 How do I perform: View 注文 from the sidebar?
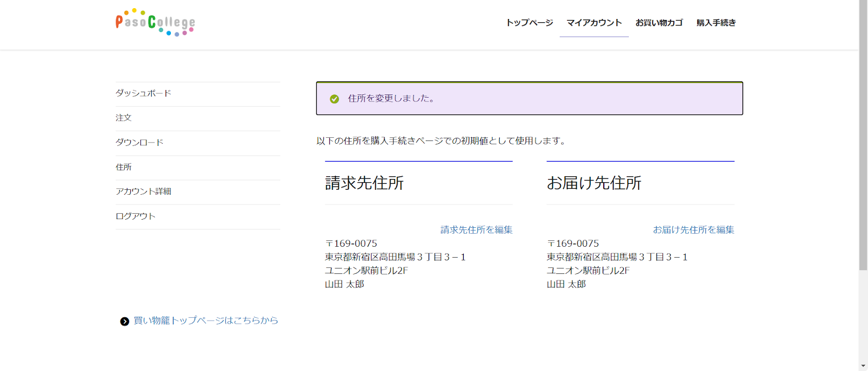(x=124, y=118)
